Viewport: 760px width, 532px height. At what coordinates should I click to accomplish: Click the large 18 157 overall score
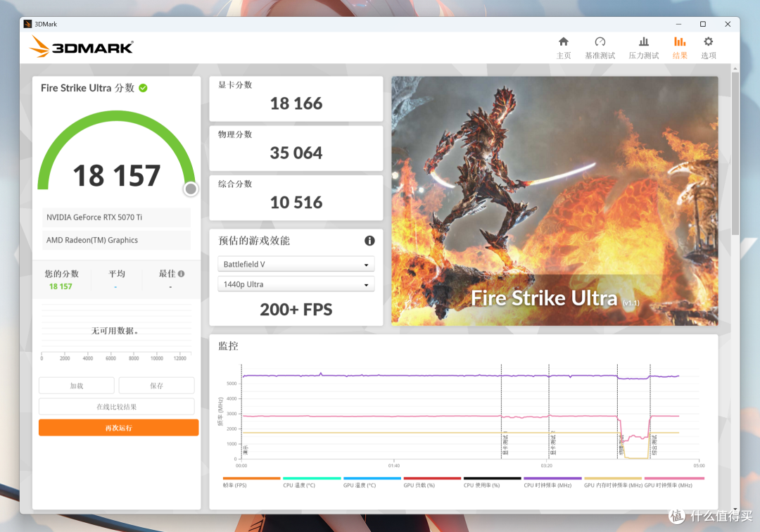(116, 175)
